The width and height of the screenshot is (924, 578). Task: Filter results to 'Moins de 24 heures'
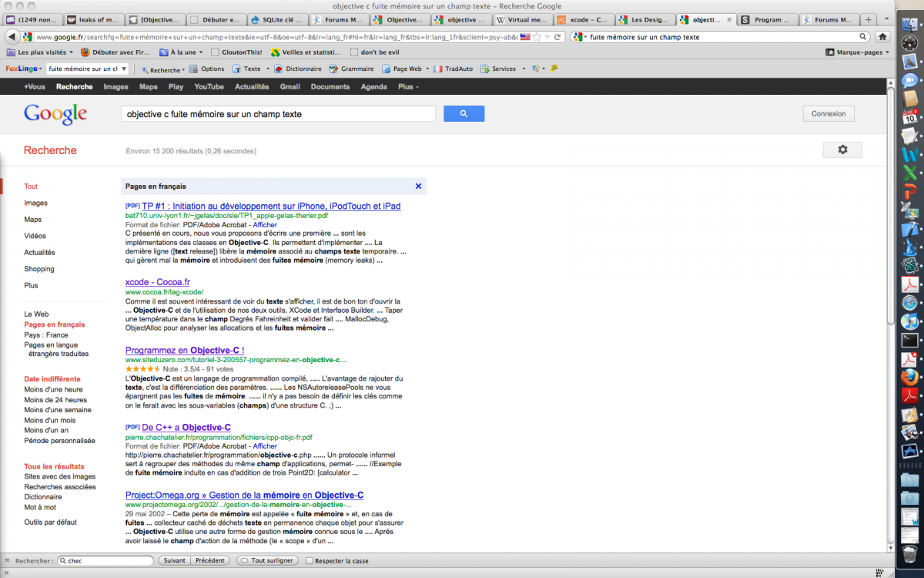pyautogui.click(x=55, y=400)
